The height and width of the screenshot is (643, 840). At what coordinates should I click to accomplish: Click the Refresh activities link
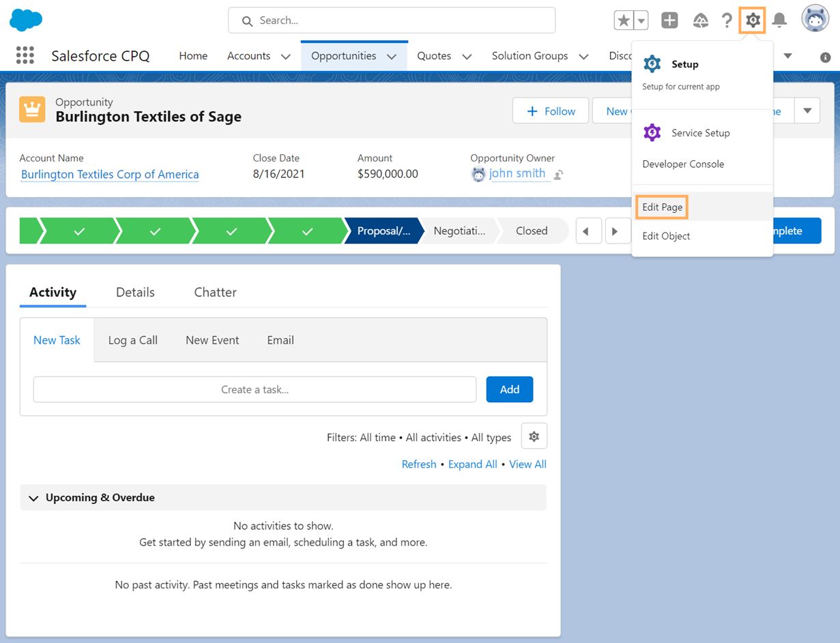419,464
